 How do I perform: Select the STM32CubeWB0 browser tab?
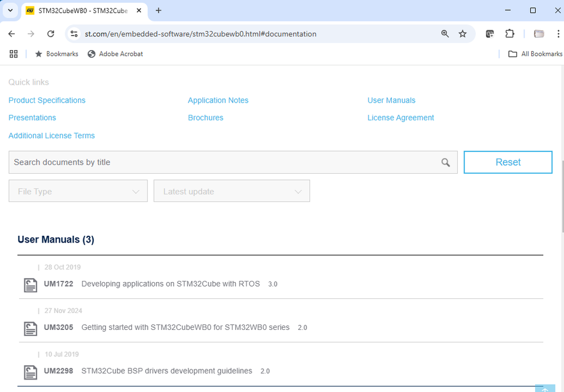coord(85,10)
